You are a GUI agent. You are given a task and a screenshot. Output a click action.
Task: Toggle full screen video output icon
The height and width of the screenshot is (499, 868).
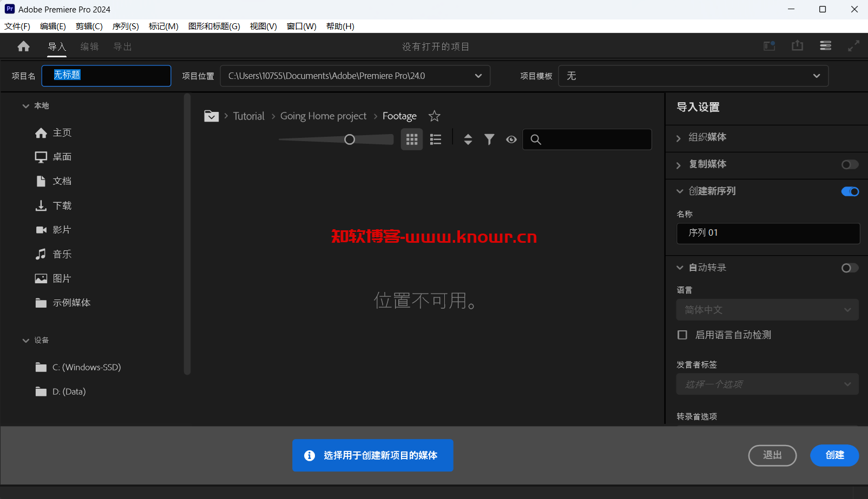tap(854, 46)
